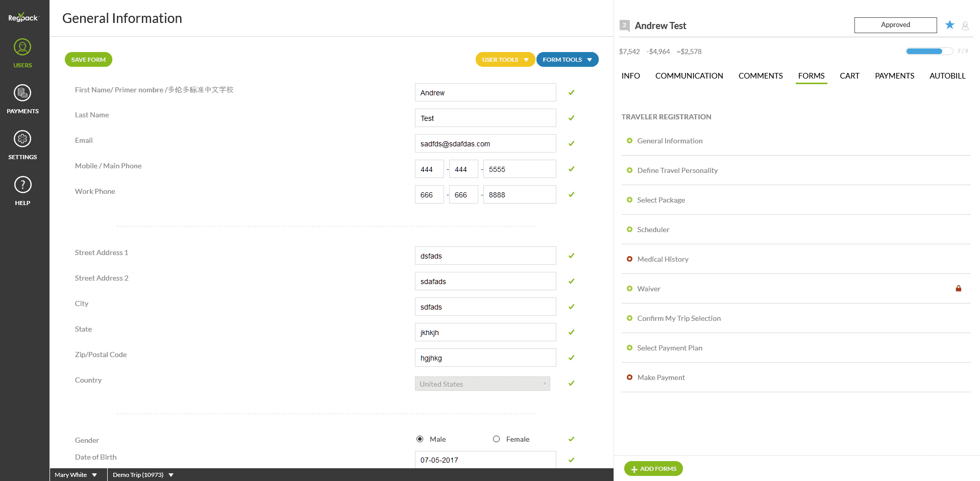Switch to the Autobill tab
Screen dimensions: 980x481
pos(947,76)
